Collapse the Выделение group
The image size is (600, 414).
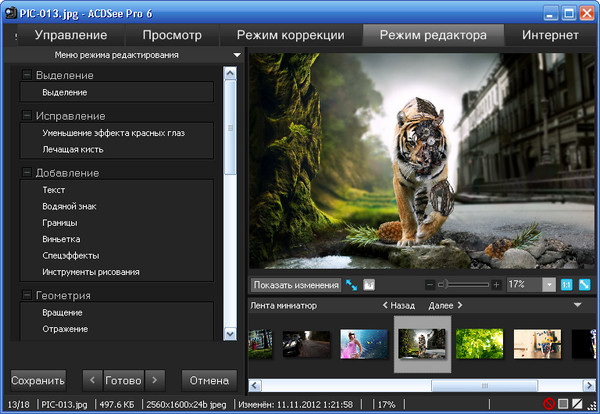27,76
